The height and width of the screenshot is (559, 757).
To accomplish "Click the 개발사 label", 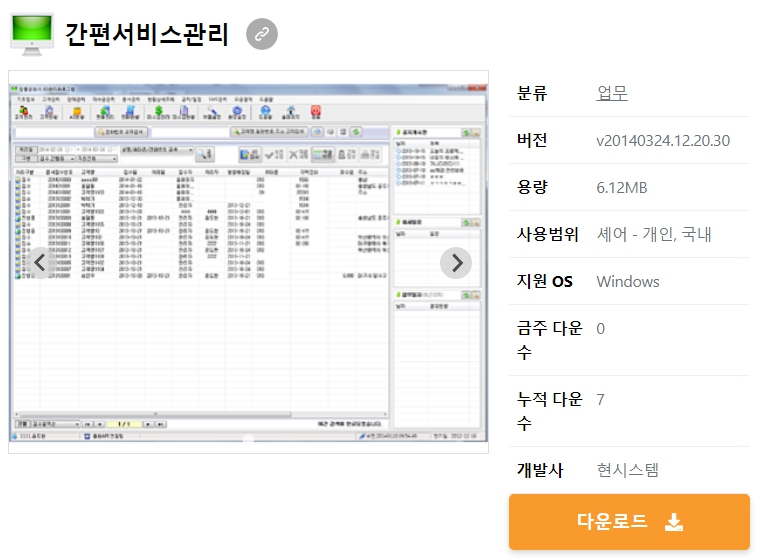I will point(540,470).
